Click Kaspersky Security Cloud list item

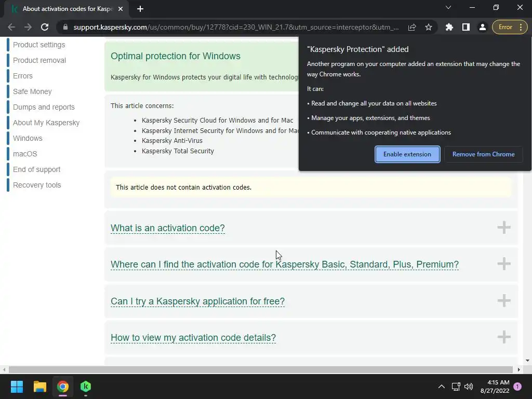(218, 121)
